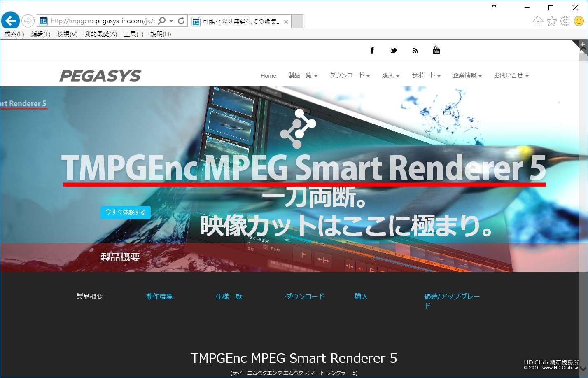
Task: Open the address bar dropdown arrow
Action: click(171, 21)
